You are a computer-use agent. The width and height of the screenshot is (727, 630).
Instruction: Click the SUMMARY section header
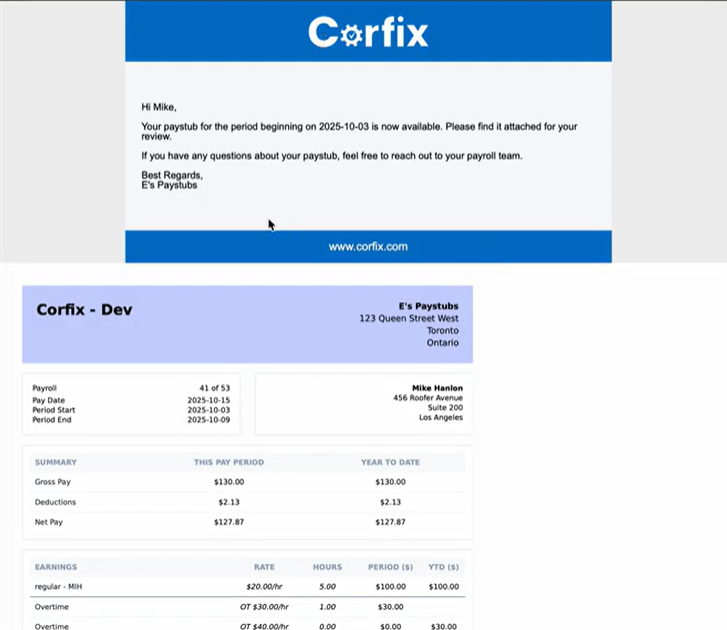[55, 462]
